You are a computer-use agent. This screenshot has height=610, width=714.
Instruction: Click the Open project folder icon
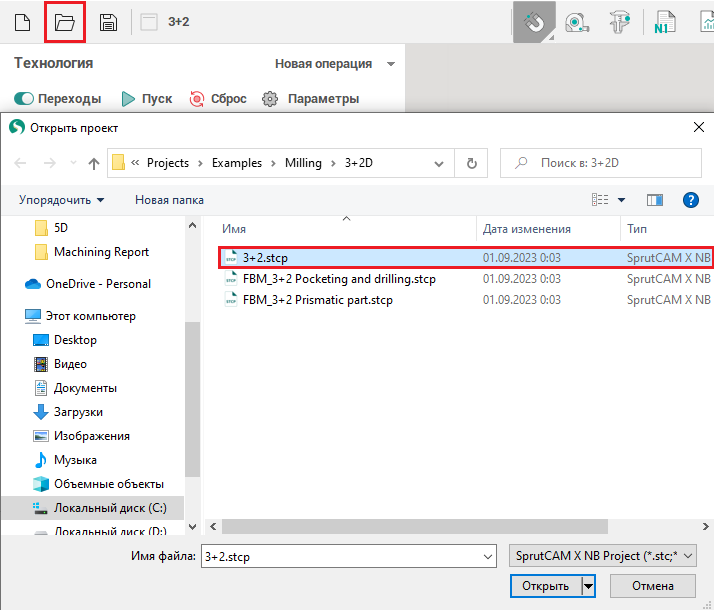click(65, 22)
